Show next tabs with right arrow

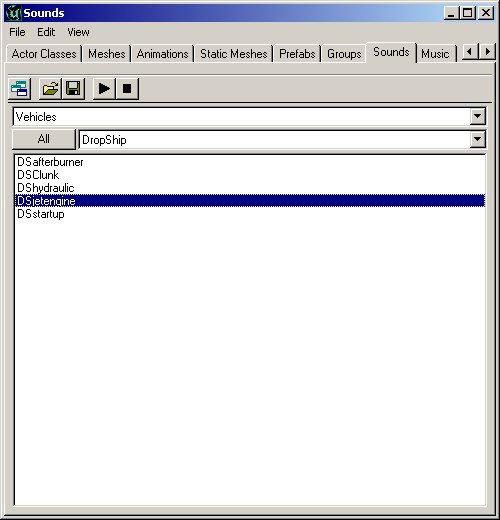coord(487,52)
